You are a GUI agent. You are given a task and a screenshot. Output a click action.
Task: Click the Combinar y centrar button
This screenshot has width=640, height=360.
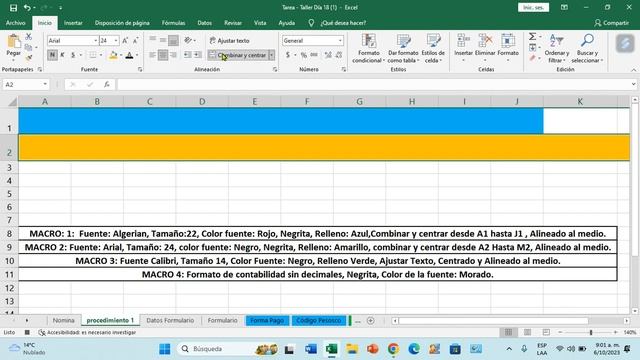tap(238, 55)
